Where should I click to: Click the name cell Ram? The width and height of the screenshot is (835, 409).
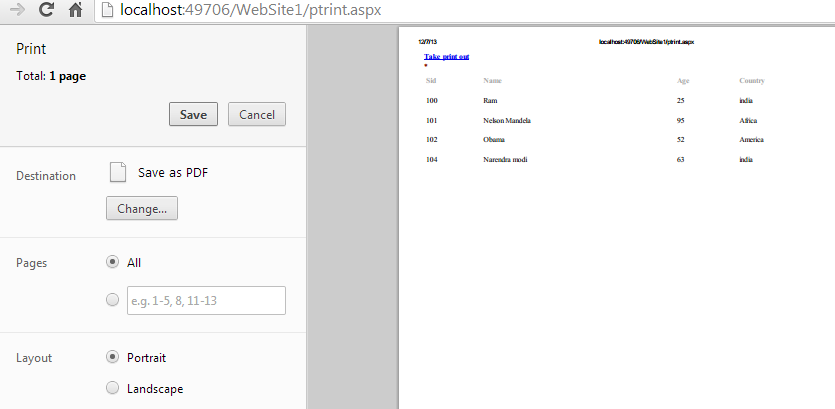490,100
